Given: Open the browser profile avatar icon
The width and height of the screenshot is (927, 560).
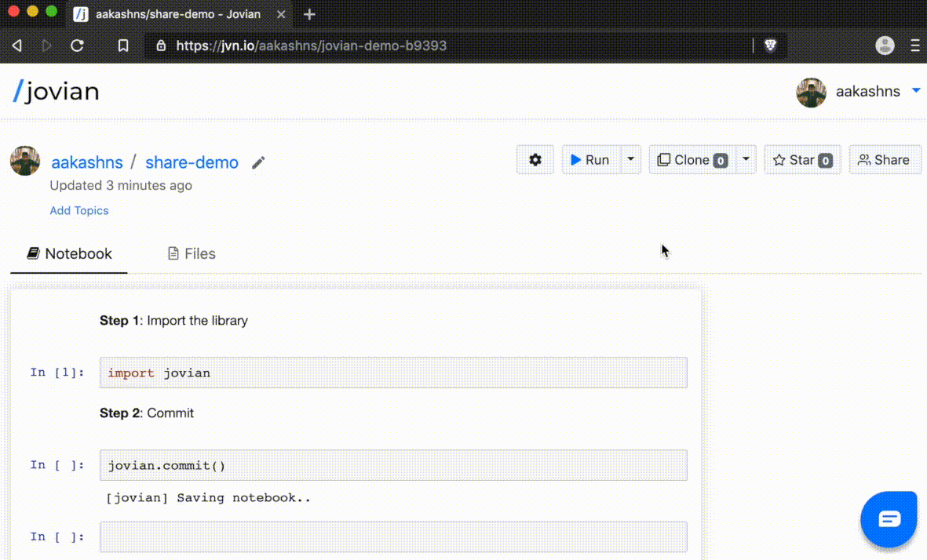Looking at the screenshot, I should tap(885, 45).
